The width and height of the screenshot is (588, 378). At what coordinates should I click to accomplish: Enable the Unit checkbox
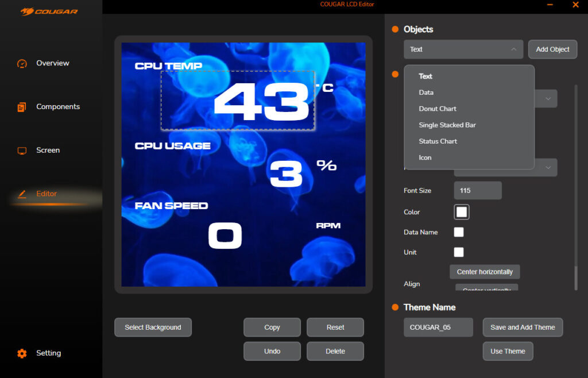pos(459,252)
